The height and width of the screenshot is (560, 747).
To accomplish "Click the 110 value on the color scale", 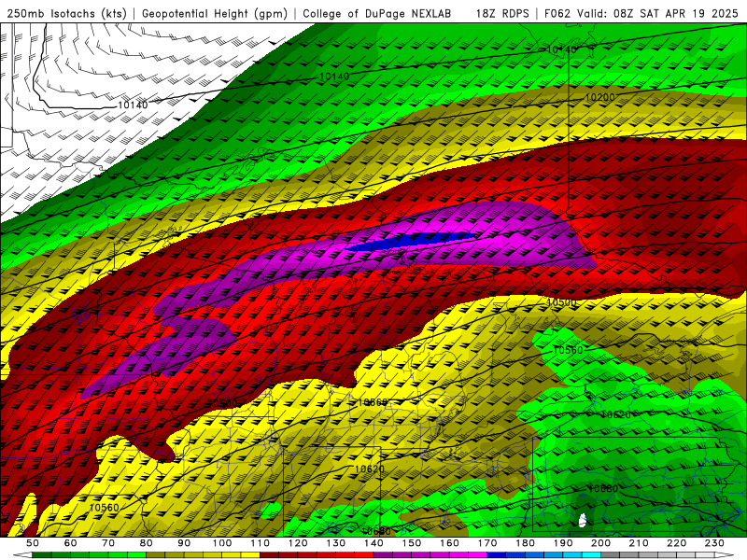I will pyautogui.click(x=260, y=543).
